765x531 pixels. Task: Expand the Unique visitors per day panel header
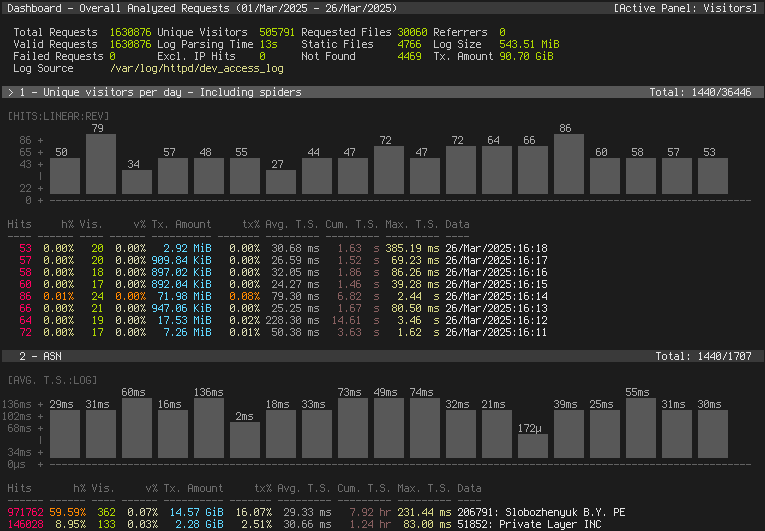pos(153,93)
